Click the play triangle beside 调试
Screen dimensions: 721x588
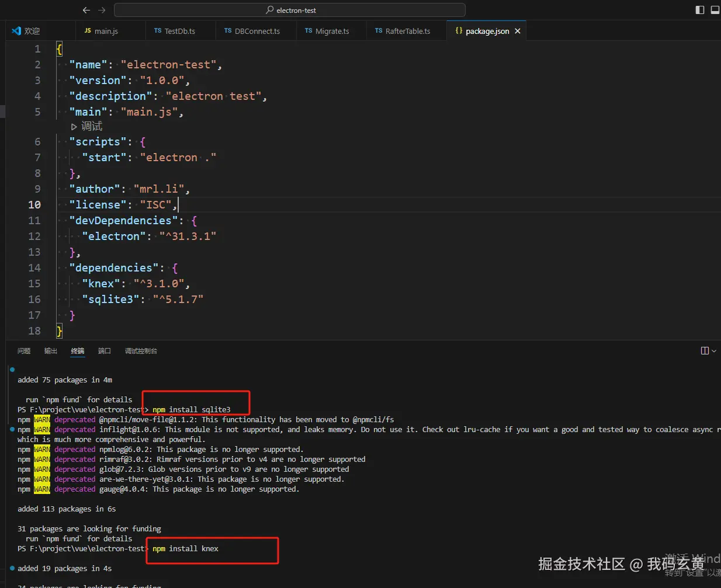[74, 127]
